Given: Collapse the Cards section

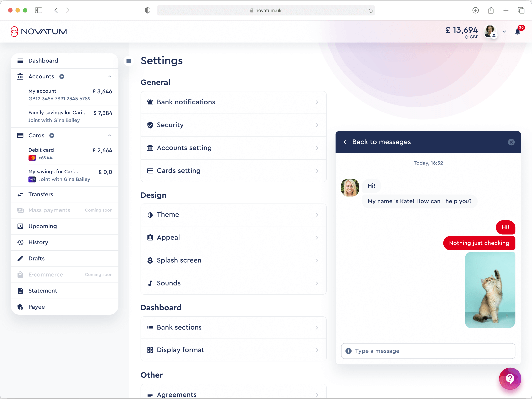Looking at the screenshot, I should [109, 136].
